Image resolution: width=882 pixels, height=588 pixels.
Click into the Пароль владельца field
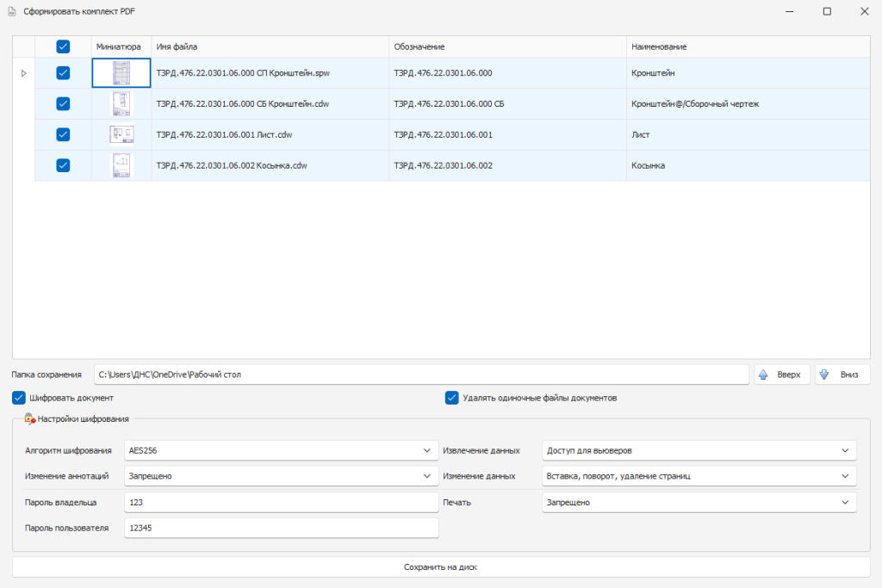coord(281,502)
